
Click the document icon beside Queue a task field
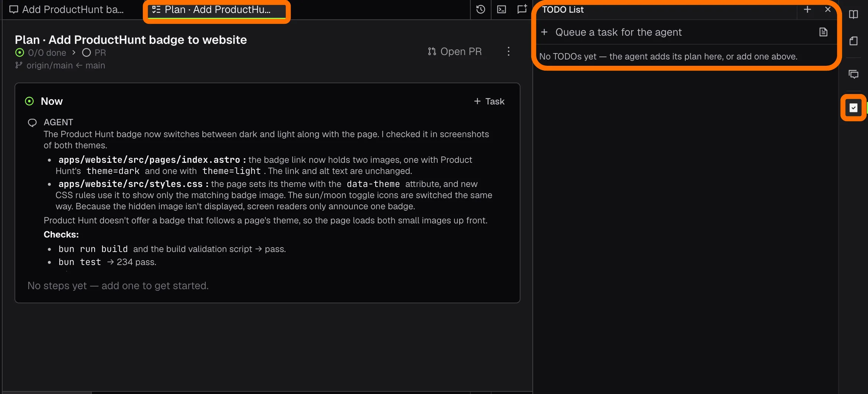tap(823, 32)
